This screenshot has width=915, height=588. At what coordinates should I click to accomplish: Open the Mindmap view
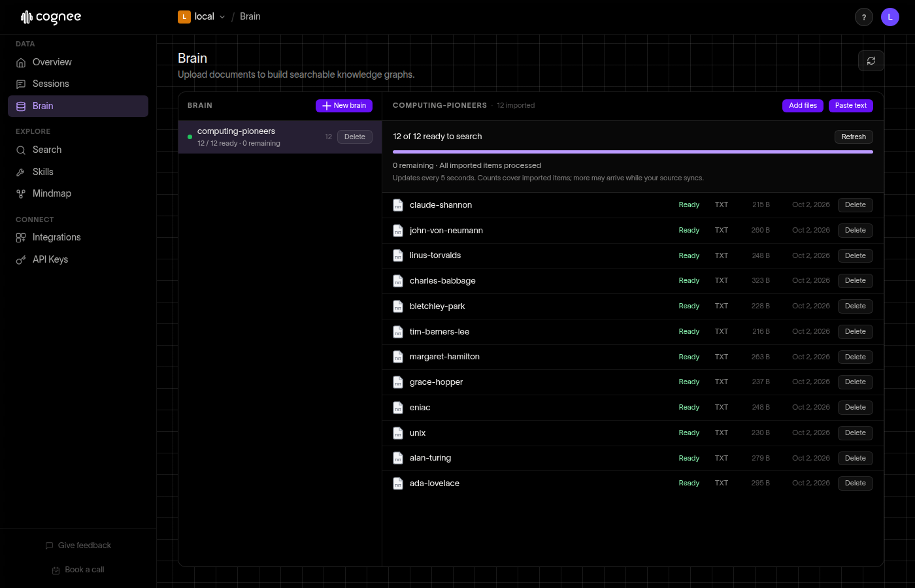[78, 194]
